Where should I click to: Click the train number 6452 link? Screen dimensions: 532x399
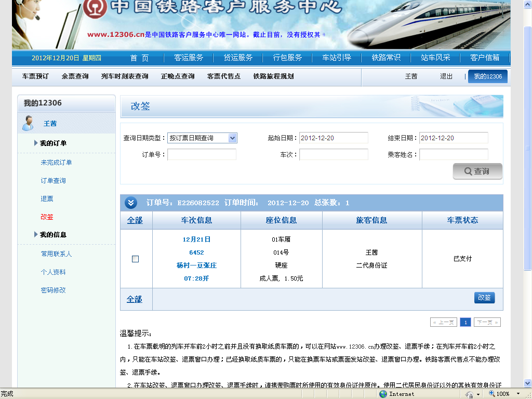[196, 252]
